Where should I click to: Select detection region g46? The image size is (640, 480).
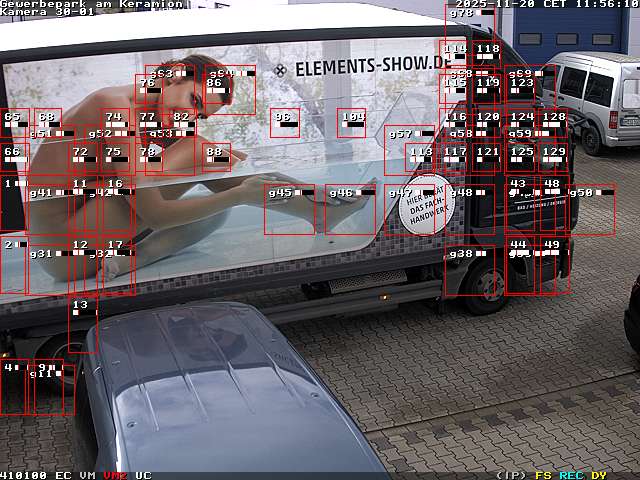[350, 209]
